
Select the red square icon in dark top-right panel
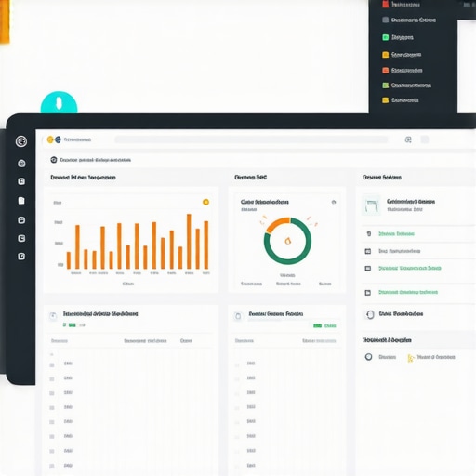point(386,5)
